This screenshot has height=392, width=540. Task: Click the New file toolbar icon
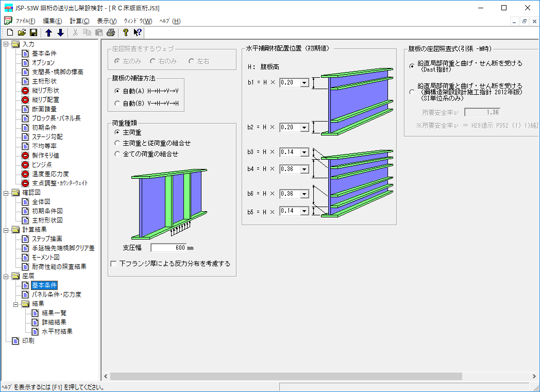point(10,33)
